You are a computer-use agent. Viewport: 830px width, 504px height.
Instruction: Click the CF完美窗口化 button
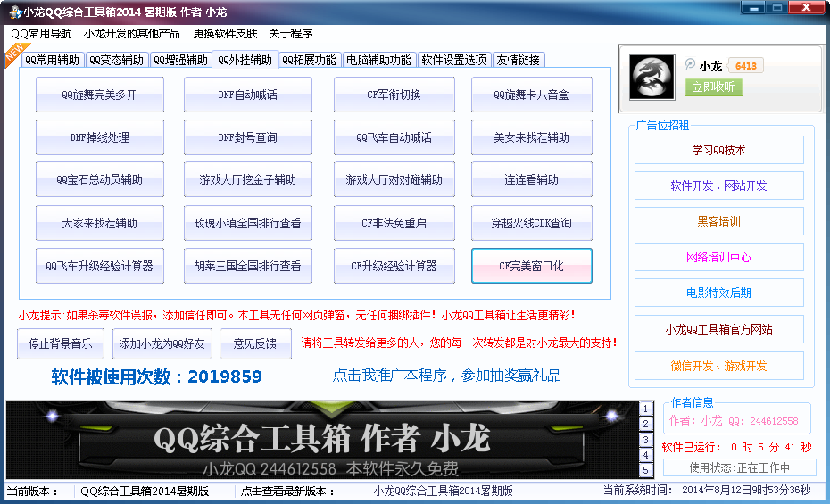pyautogui.click(x=531, y=266)
